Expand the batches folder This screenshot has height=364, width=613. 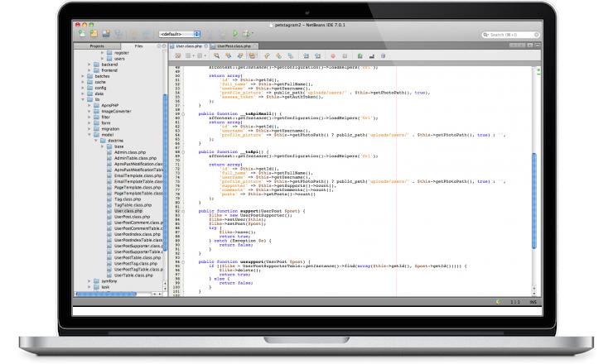83,76
